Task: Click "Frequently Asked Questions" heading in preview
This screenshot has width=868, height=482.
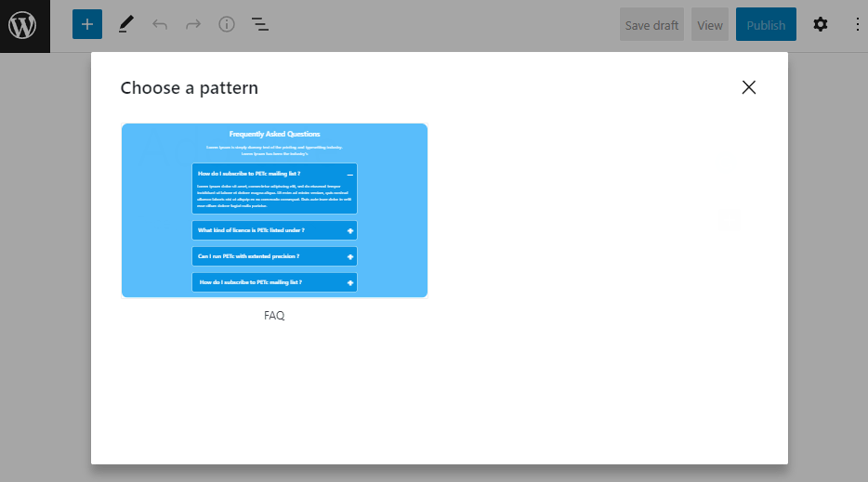Action: click(274, 135)
